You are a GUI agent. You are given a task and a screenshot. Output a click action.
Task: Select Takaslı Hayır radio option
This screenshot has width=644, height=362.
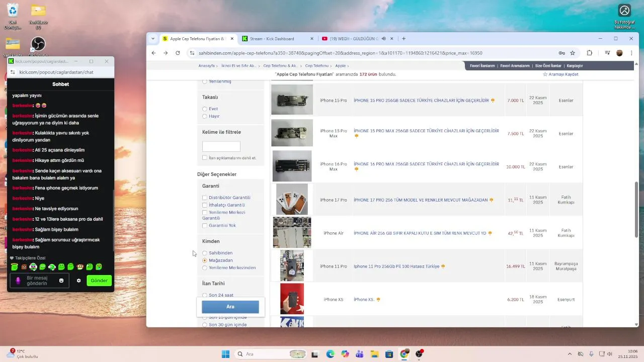pyautogui.click(x=205, y=116)
